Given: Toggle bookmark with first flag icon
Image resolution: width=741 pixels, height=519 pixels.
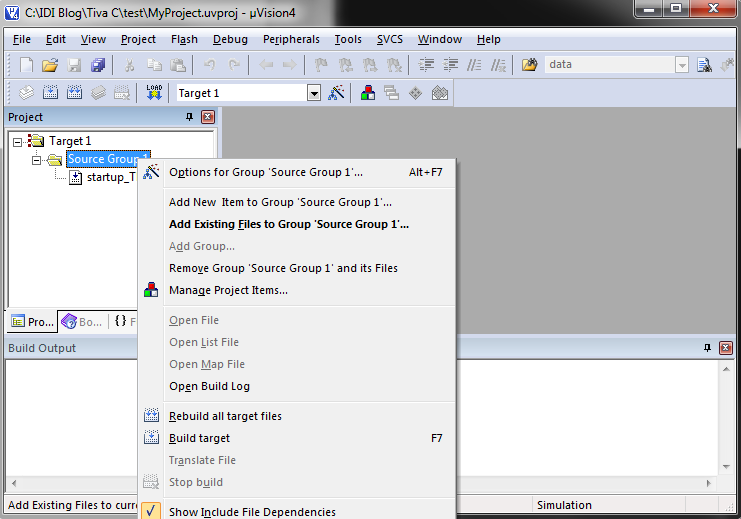Looking at the screenshot, I should coord(321,64).
